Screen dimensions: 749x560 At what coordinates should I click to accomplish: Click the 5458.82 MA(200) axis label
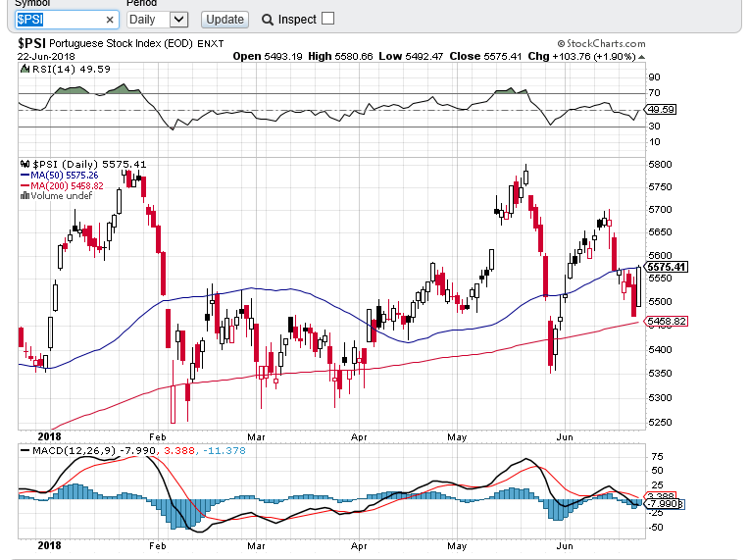pyautogui.click(x=667, y=321)
